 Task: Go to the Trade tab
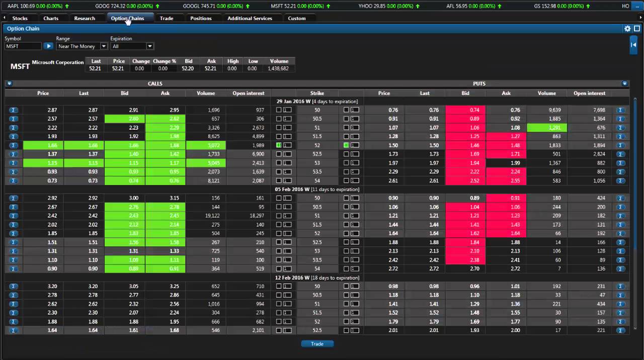click(x=167, y=18)
